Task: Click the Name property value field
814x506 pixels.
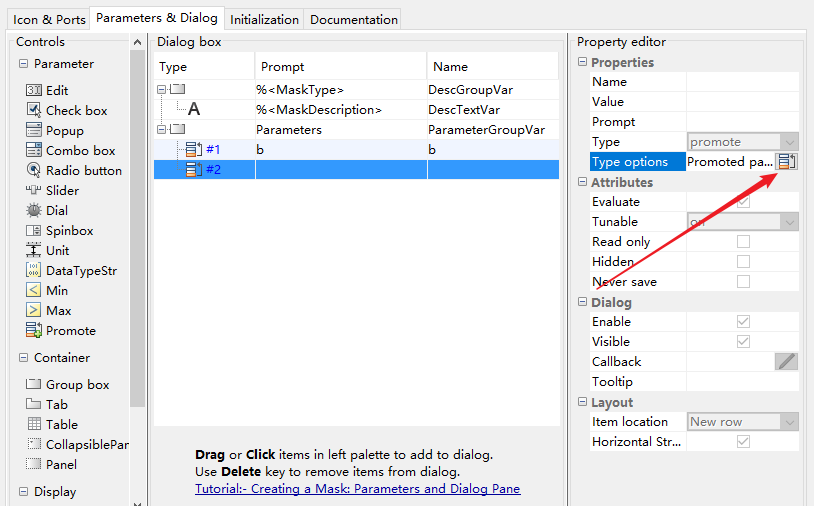Action: click(x=742, y=81)
